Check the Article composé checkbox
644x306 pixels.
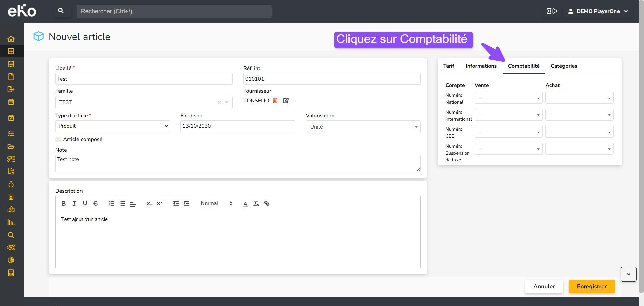pos(58,139)
